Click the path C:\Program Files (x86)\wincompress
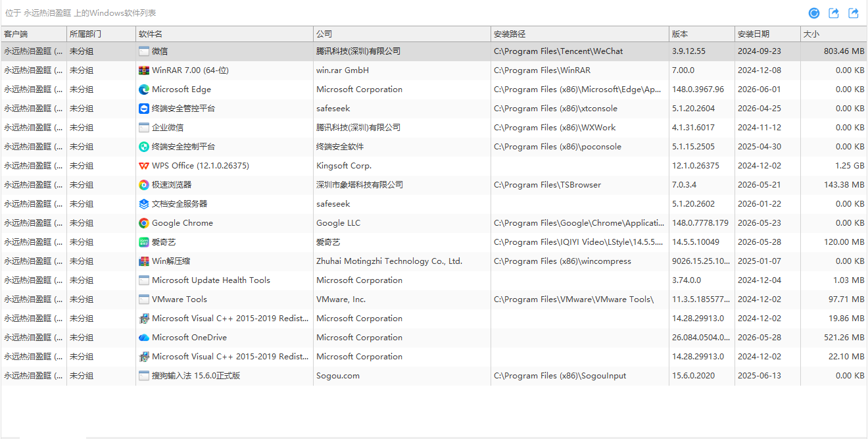Screen dimensions: 868x439 [562, 261]
